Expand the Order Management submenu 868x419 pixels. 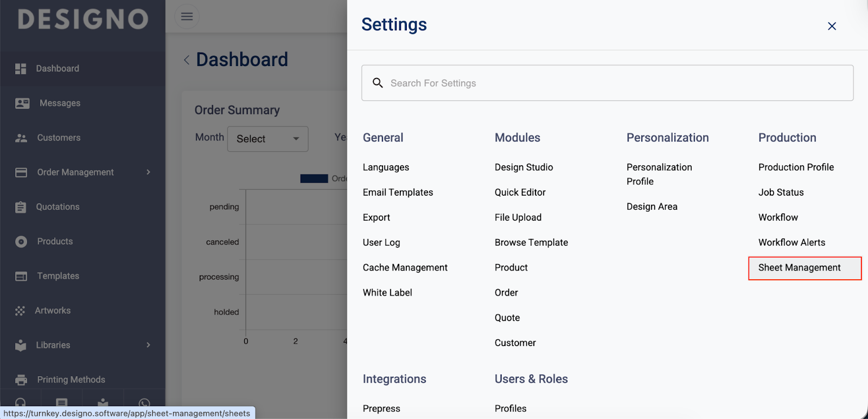coord(148,172)
